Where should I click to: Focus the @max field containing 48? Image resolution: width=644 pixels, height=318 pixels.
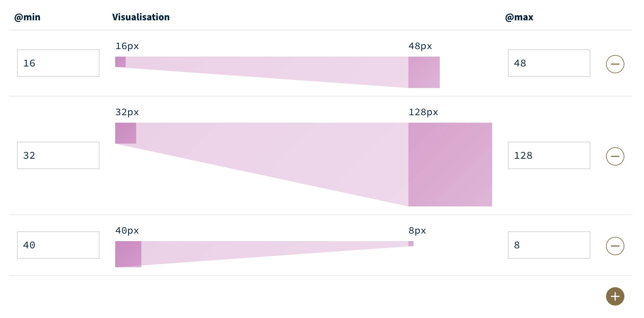coord(549,63)
